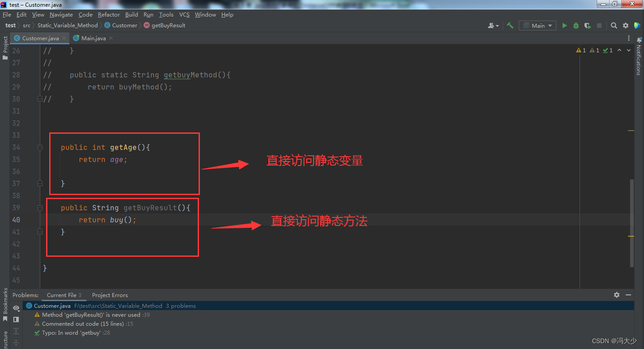Close the Customer.java editor tab
This screenshot has height=349, width=644.
[x=64, y=38]
